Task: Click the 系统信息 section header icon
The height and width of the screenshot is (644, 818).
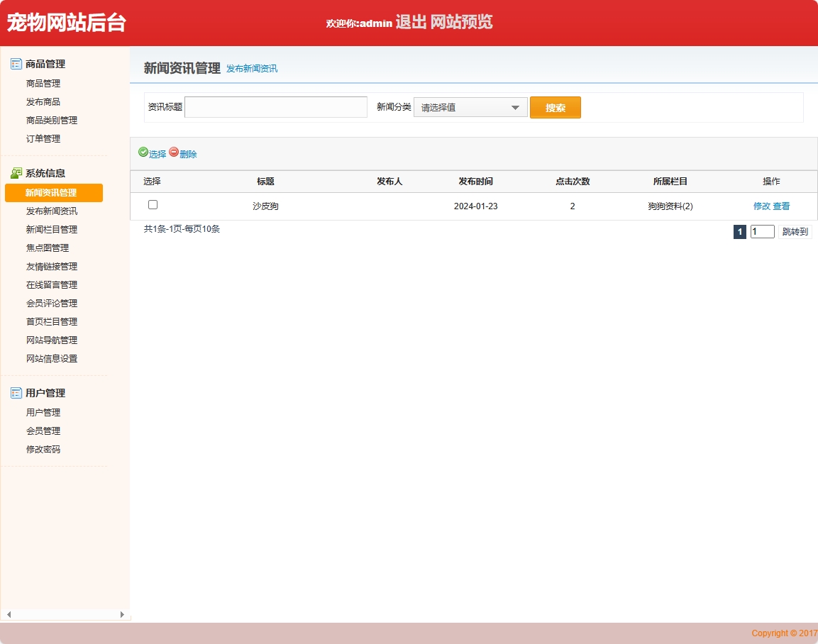Action: (x=16, y=172)
